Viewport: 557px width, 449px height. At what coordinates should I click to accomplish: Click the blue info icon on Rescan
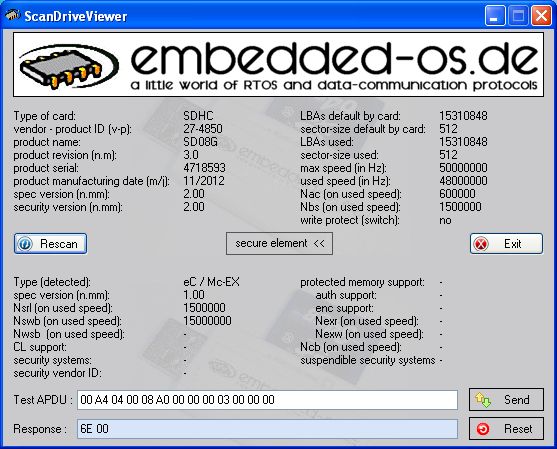[x=25, y=244]
